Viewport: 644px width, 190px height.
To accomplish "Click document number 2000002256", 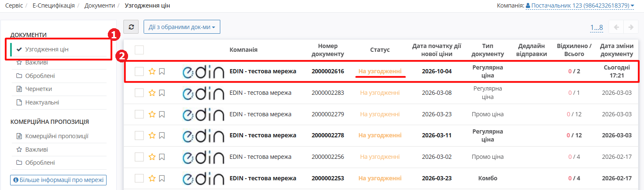I will 328,157.
